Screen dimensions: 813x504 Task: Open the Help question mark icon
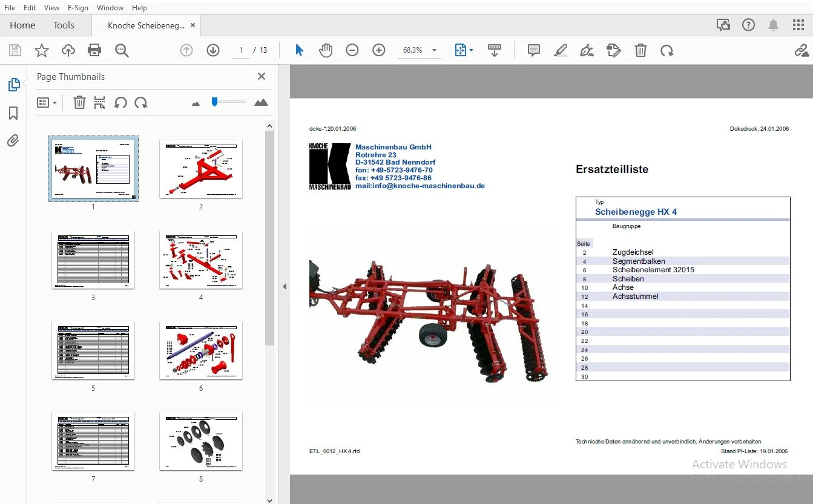(749, 25)
